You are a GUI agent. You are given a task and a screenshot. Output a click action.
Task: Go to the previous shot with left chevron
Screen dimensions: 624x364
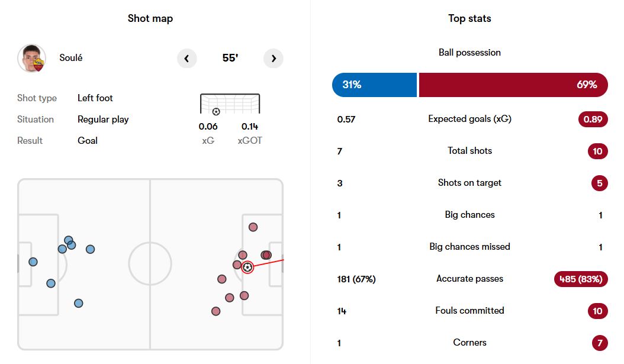coord(187,59)
